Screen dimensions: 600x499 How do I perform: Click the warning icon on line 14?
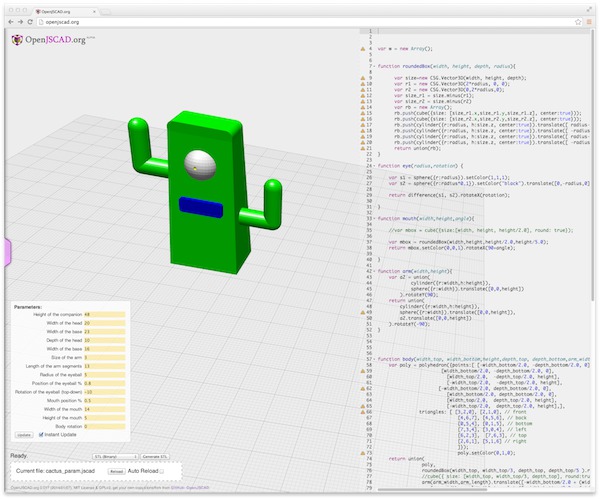pos(363,107)
